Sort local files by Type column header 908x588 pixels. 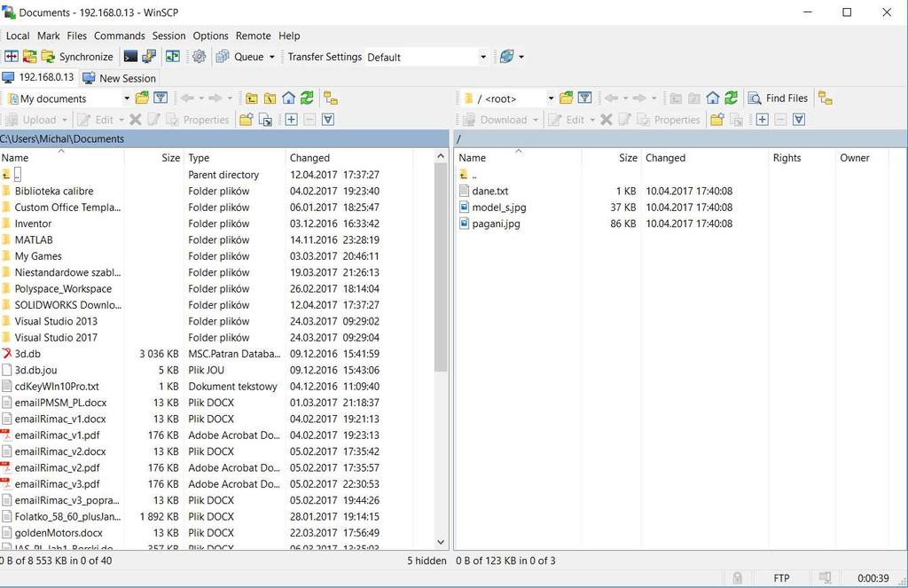234,158
